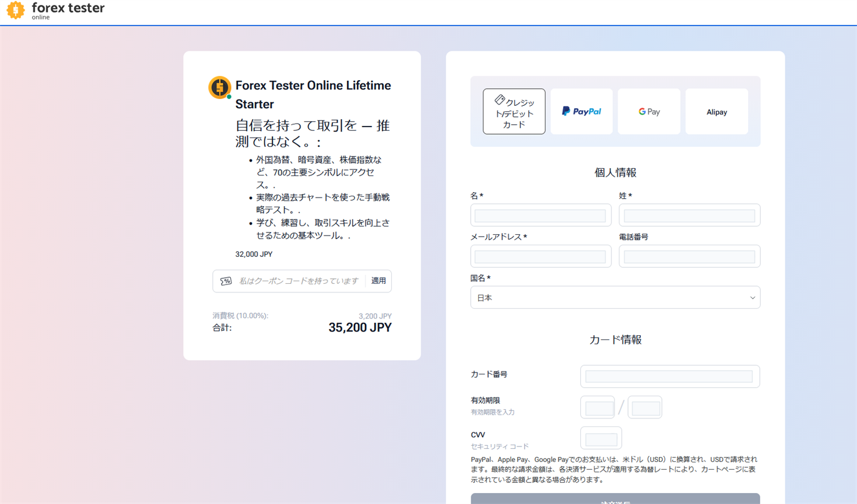This screenshot has height=504, width=857.
Task: Focus the coupon code input field
Action: pos(299,281)
